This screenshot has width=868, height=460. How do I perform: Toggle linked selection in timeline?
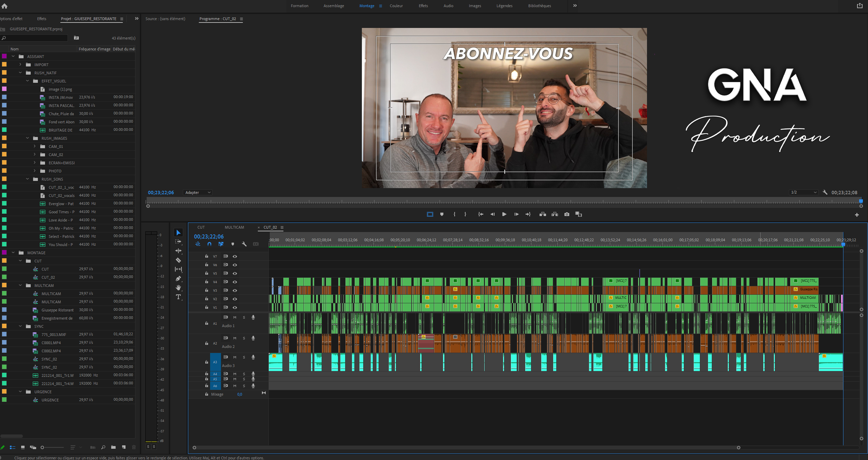point(221,244)
